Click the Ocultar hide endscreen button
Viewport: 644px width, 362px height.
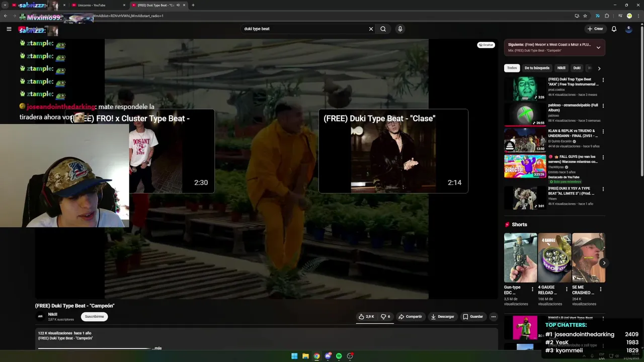(x=486, y=45)
